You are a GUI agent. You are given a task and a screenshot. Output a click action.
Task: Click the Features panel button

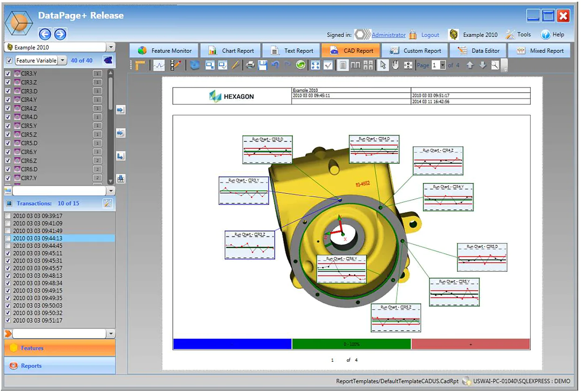[x=60, y=348]
